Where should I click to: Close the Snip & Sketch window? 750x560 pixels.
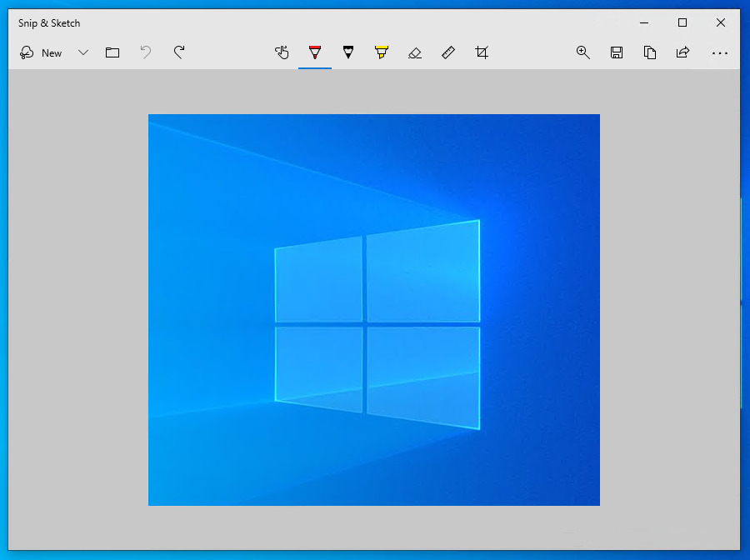[721, 22]
